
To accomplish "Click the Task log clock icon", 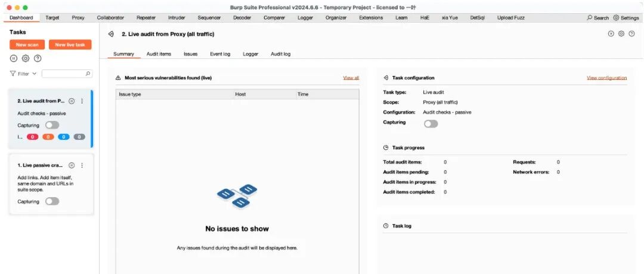I will (386, 226).
